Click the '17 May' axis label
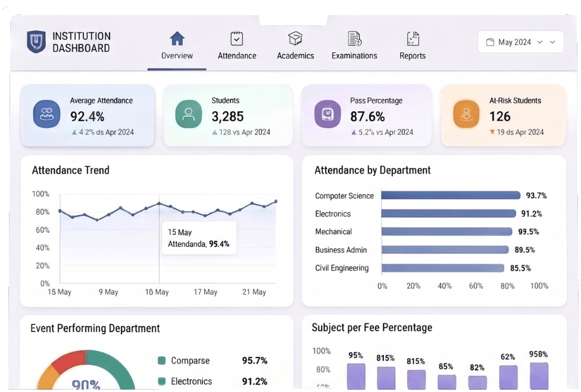 205,292
